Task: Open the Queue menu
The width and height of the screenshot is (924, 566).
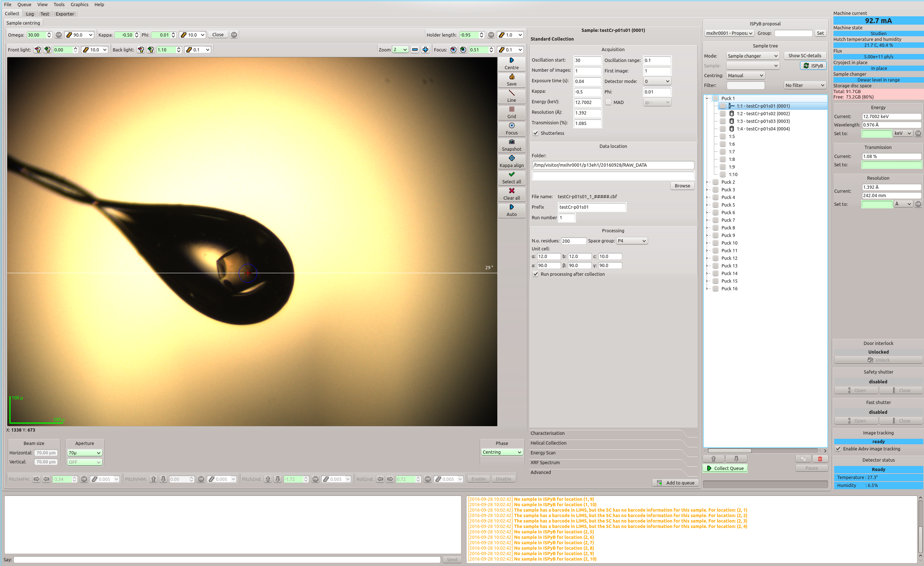Action: (24, 4)
